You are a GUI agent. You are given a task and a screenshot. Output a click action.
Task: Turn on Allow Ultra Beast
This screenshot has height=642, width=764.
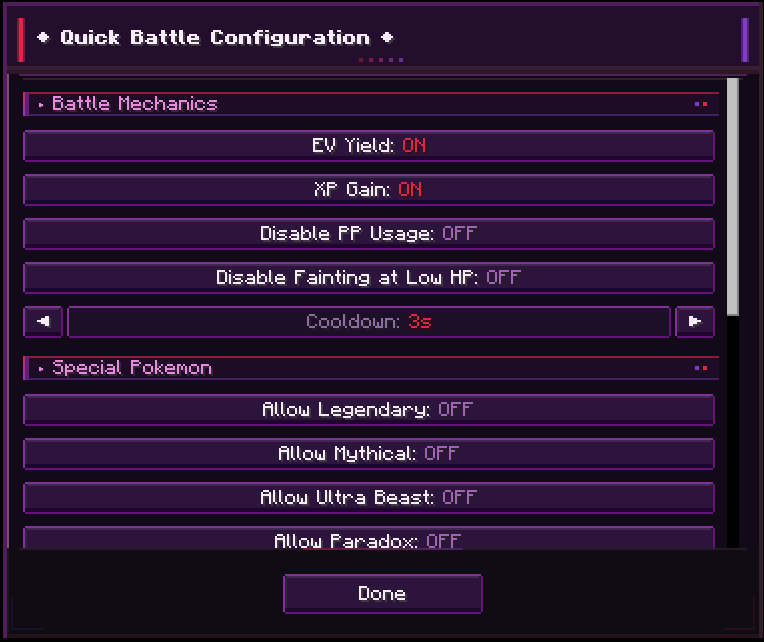tap(369, 497)
